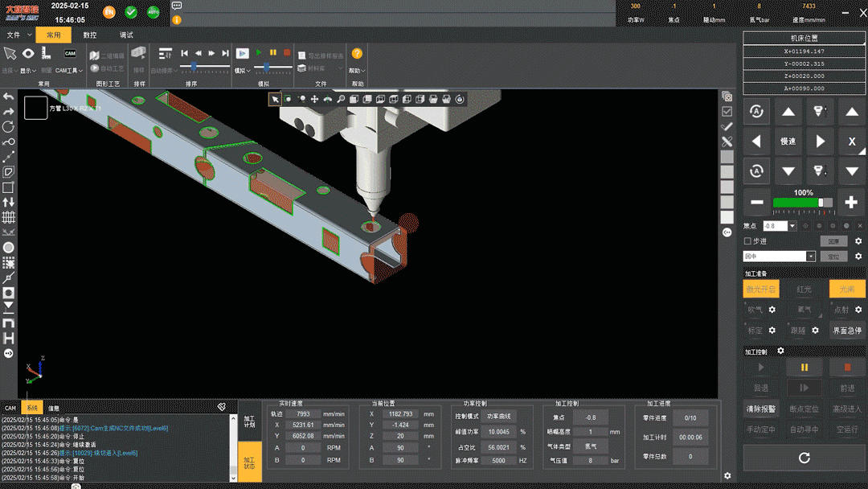Click the eye display icon in ribbon

[x=28, y=54]
